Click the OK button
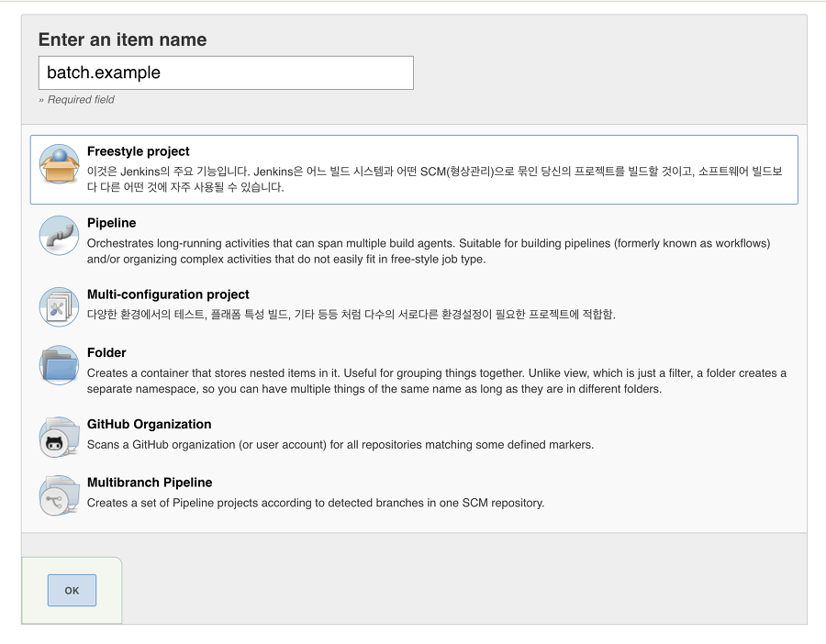 [x=72, y=590]
